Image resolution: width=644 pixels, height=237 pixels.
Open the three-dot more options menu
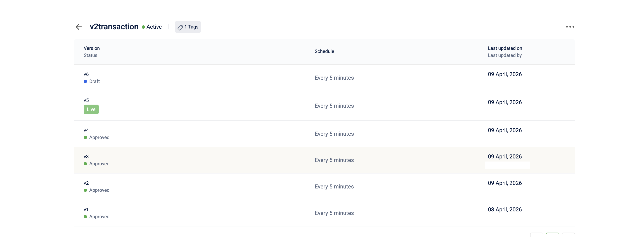click(570, 27)
